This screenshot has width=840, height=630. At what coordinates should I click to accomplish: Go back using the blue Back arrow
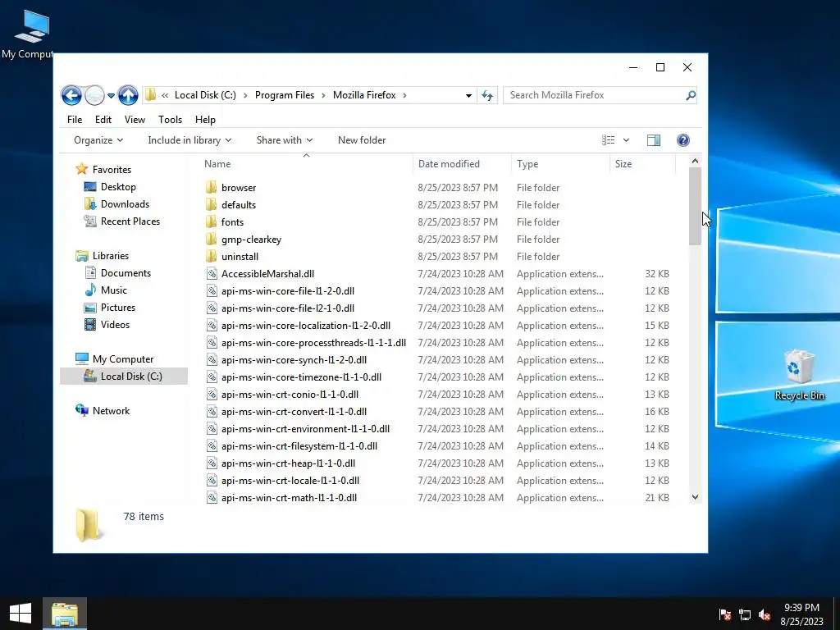point(71,95)
